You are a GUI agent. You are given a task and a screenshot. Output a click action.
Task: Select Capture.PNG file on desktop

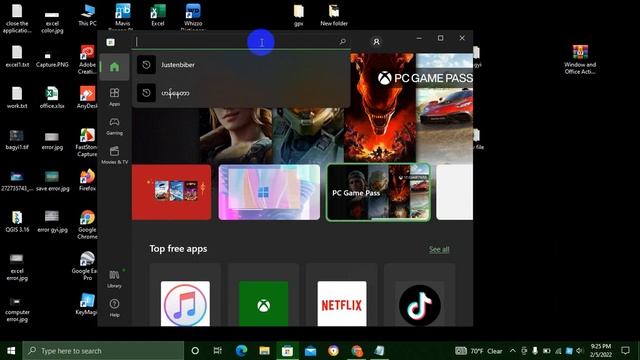[52, 57]
